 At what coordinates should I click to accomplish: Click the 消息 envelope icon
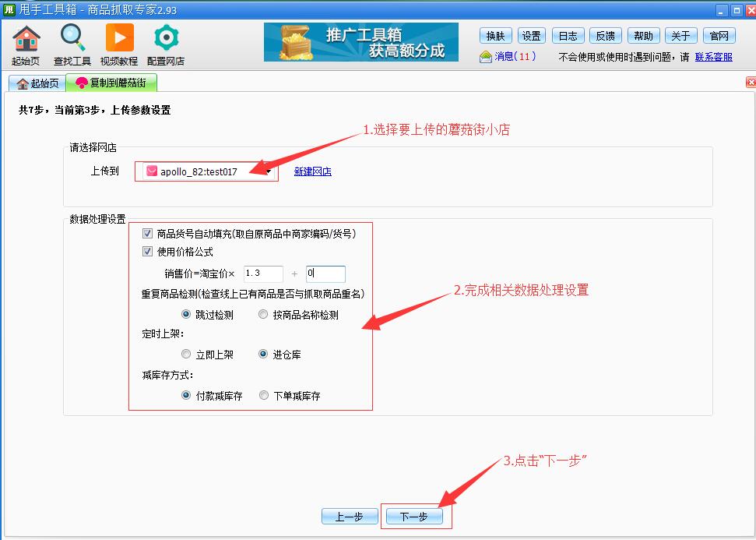486,57
